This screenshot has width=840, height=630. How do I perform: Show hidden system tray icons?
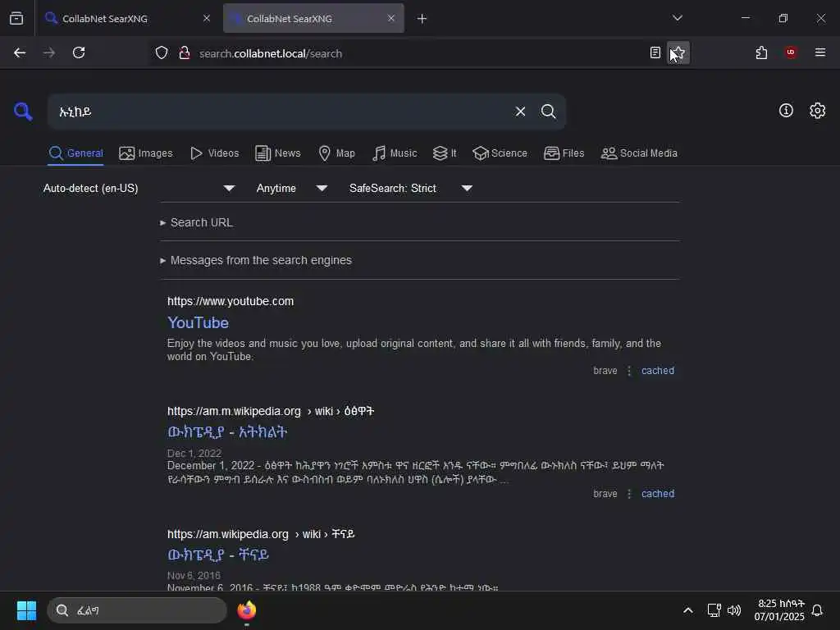pyautogui.click(x=688, y=610)
